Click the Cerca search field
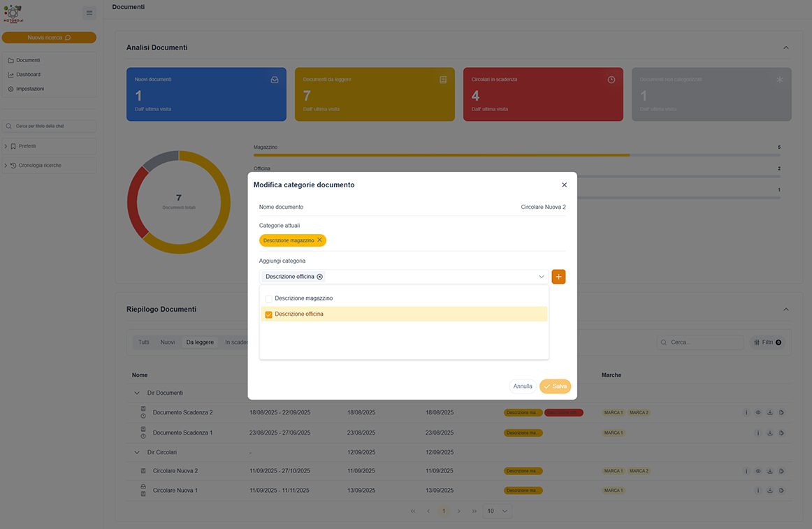 coord(699,342)
